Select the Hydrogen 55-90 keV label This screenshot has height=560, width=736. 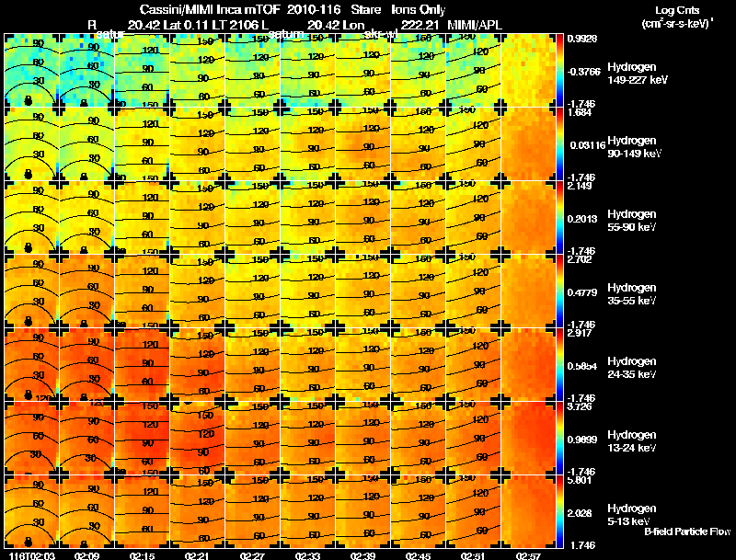632,221
